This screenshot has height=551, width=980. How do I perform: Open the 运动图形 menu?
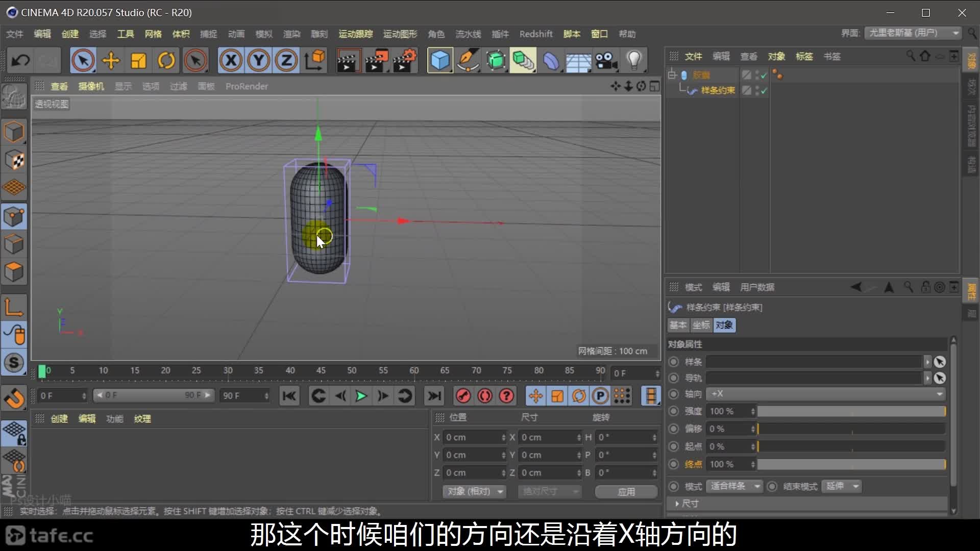click(x=400, y=34)
